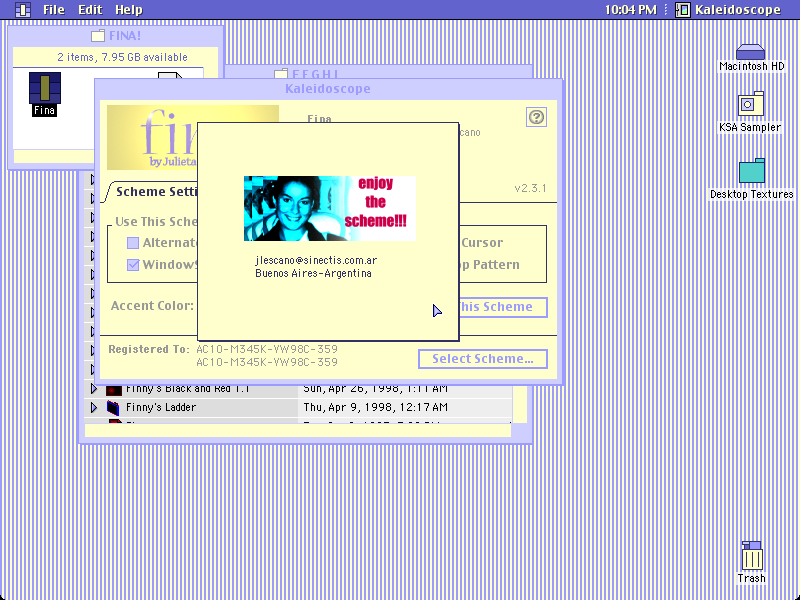
Task: Click the Thu, Apr 9, 1998 date cell
Action: [376, 407]
